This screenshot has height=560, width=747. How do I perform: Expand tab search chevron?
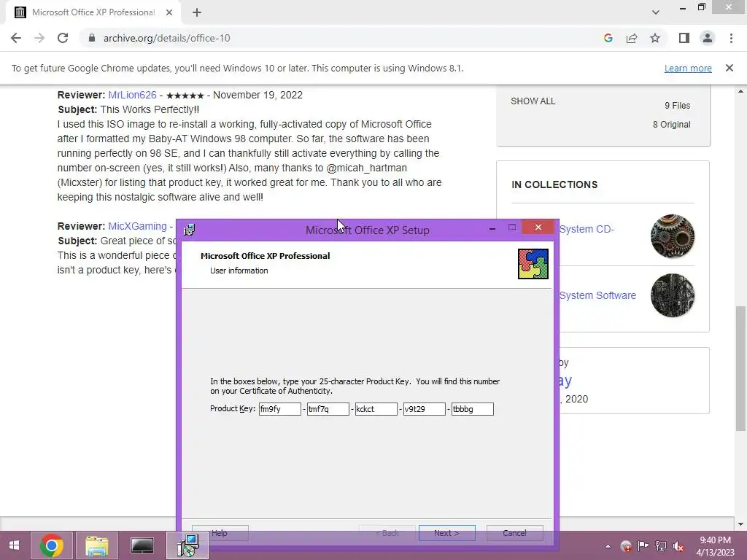(656, 12)
